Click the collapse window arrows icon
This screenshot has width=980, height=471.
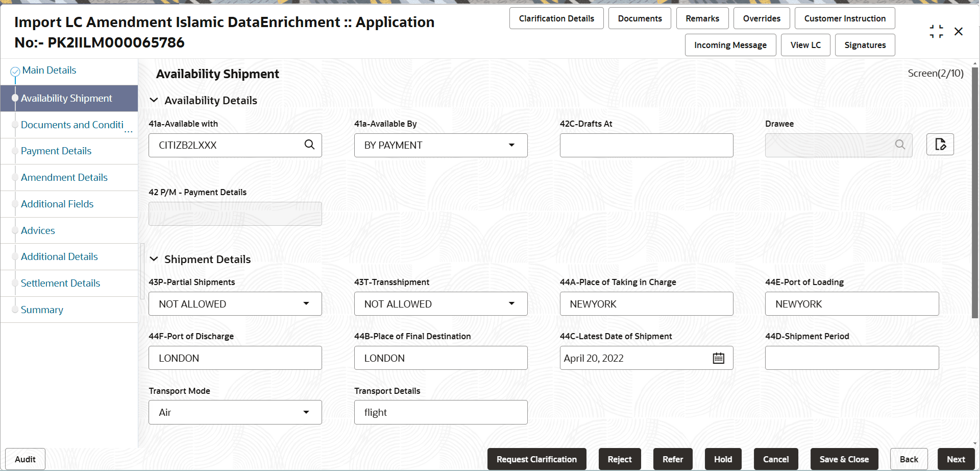click(x=936, y=32)
